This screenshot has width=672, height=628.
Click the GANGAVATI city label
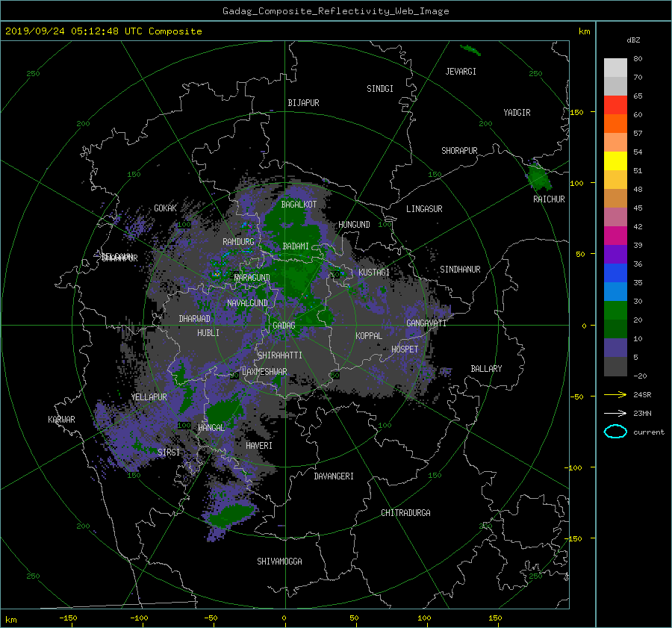(426, 323)
